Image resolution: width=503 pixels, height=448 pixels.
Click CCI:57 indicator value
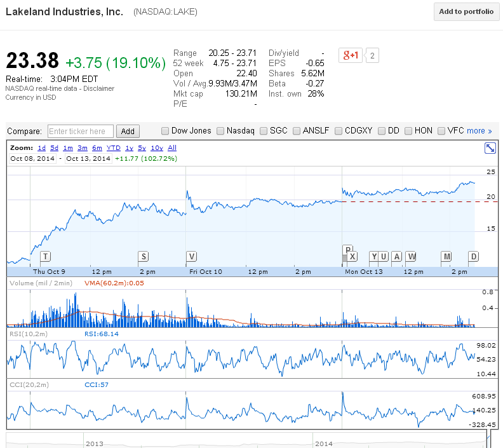97,385
